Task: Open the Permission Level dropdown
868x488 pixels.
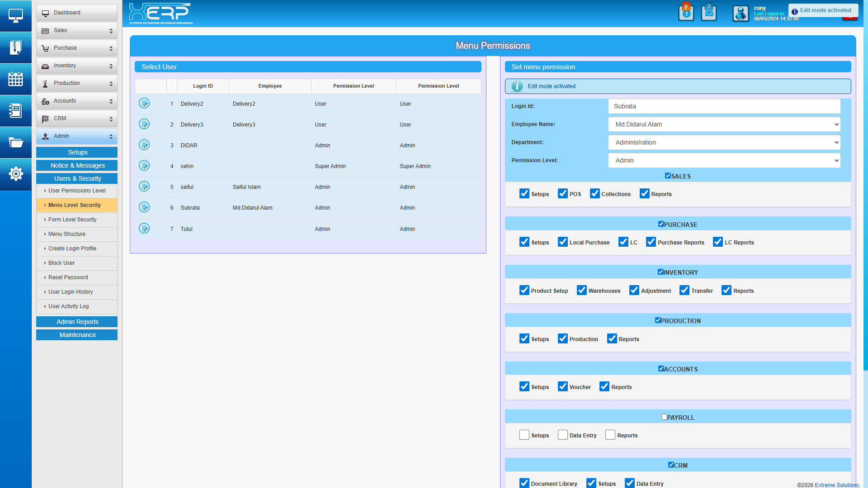Action: pos(724,160)
